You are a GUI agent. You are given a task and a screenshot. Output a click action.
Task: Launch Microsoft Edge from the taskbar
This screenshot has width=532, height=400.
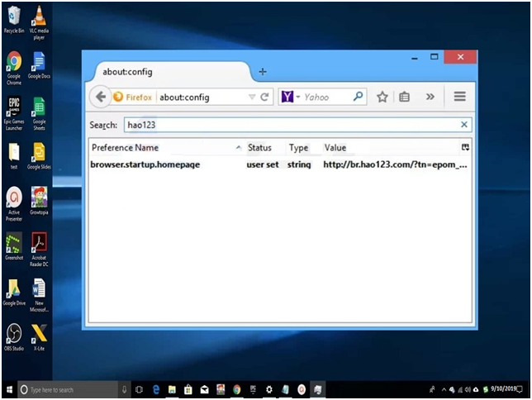[156, 389]
